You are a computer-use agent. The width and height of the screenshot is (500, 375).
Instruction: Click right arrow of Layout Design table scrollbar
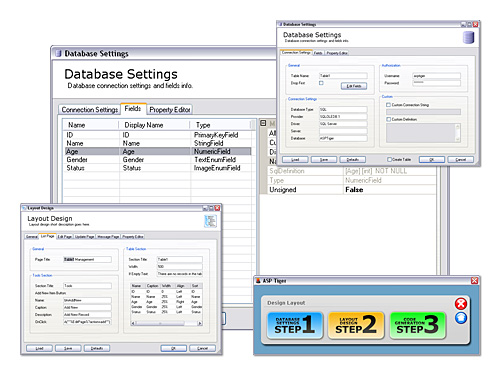200,323
